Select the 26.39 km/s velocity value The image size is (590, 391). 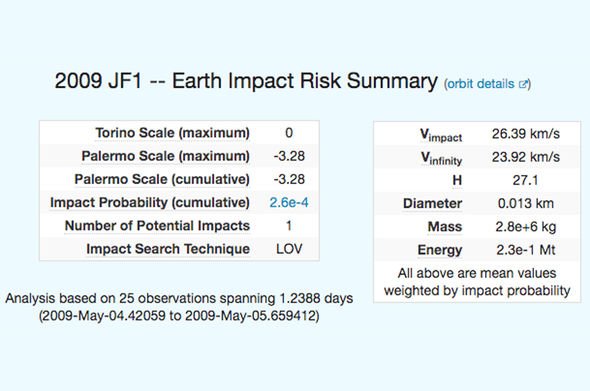[526, 134]
